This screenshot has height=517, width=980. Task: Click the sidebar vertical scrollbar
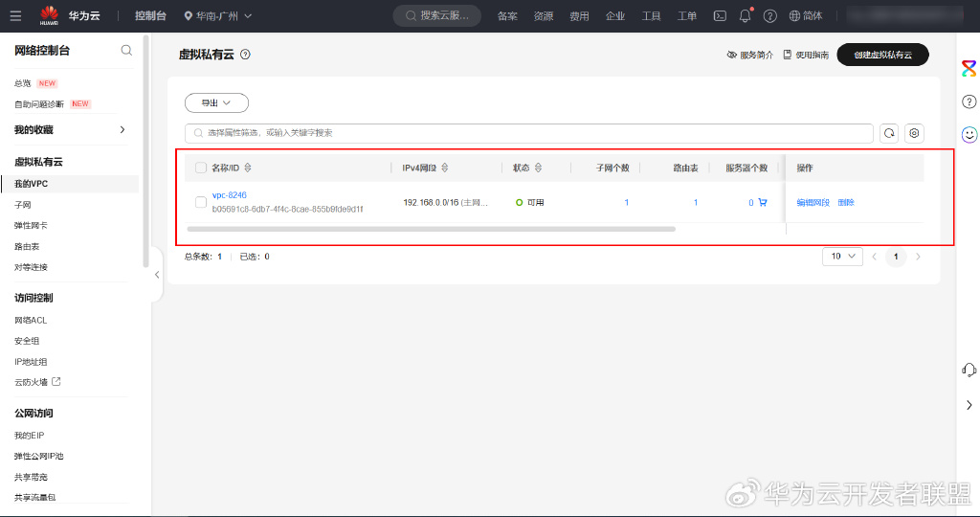[146, 151]
